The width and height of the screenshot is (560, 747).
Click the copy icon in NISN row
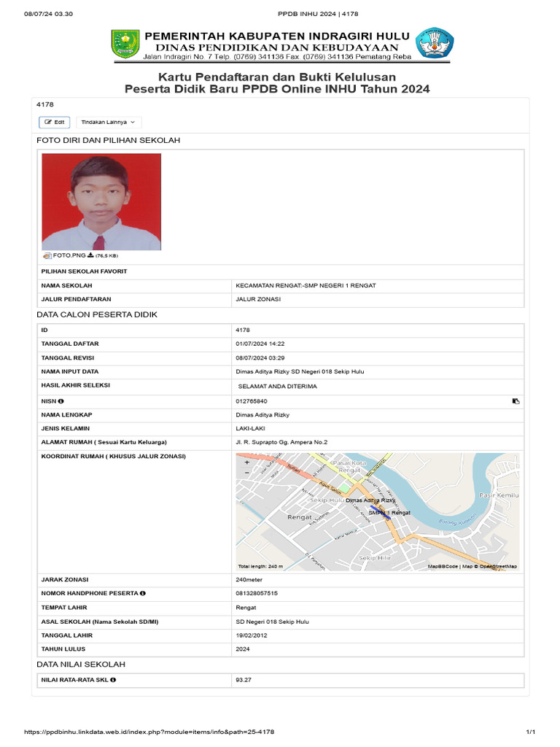(x=516, y=401)
